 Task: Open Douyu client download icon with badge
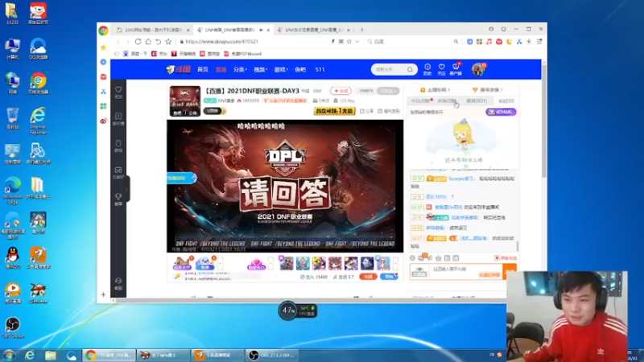pos(456,69)
